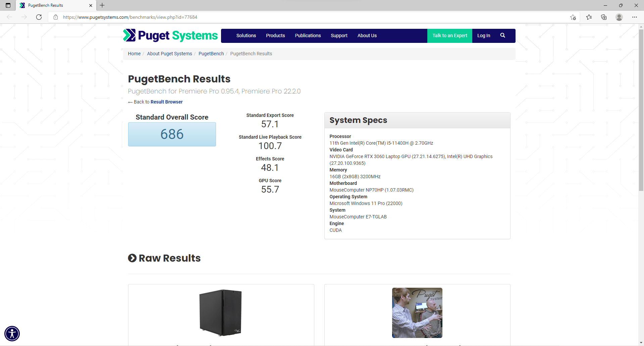This screenshot has height=346, width=644.
Task: Click the System Specs heading
Action: (358, 120)
